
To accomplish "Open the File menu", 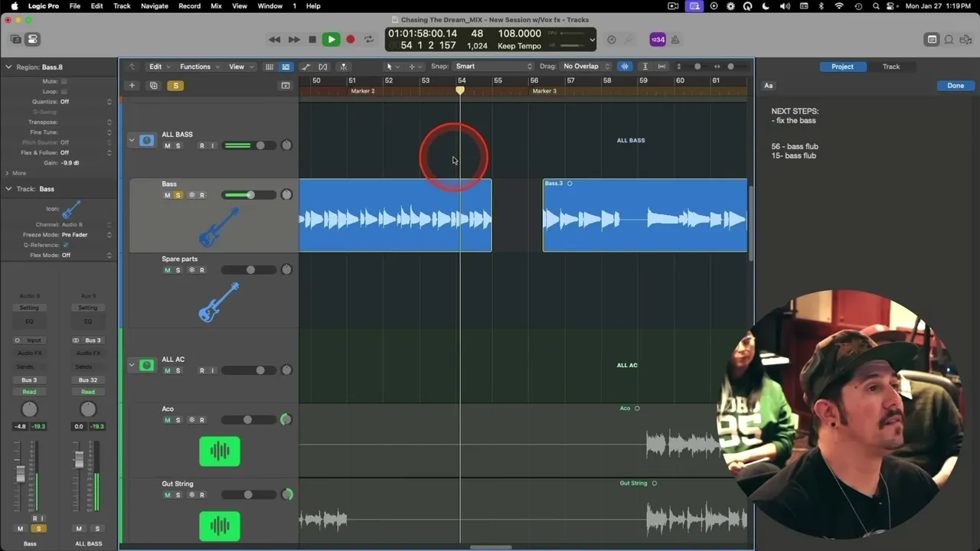I will click(75, 6).
